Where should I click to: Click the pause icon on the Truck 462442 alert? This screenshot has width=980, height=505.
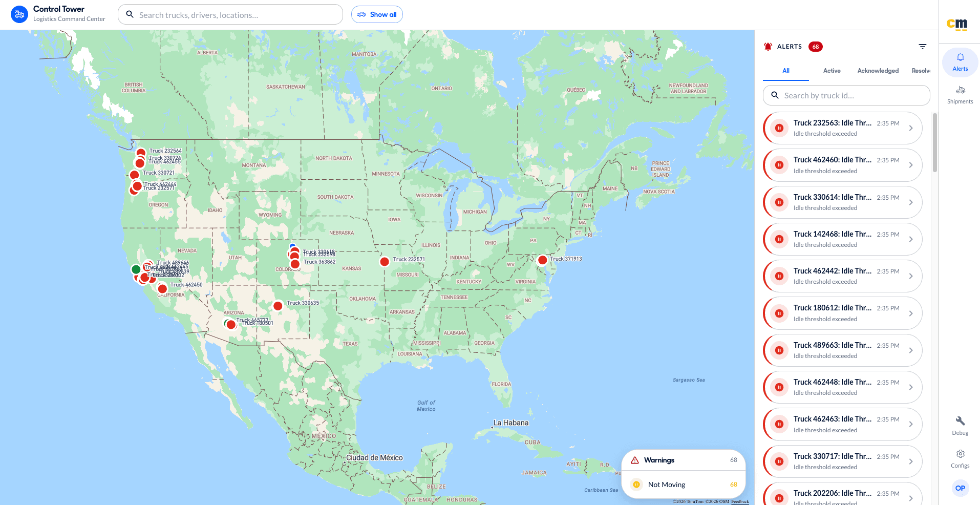tap(779, 276)
